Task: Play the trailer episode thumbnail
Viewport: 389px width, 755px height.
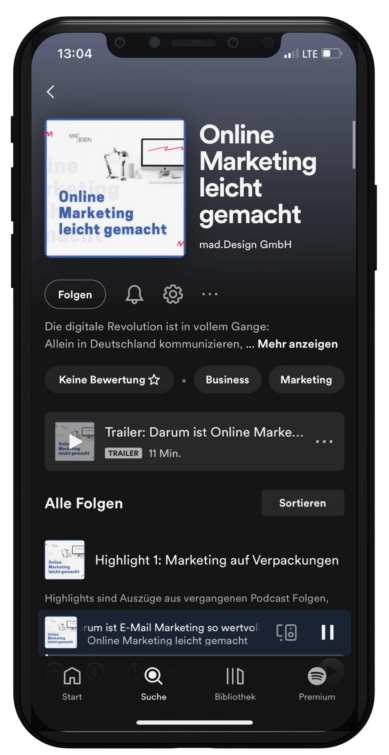Action: [75, 442]
